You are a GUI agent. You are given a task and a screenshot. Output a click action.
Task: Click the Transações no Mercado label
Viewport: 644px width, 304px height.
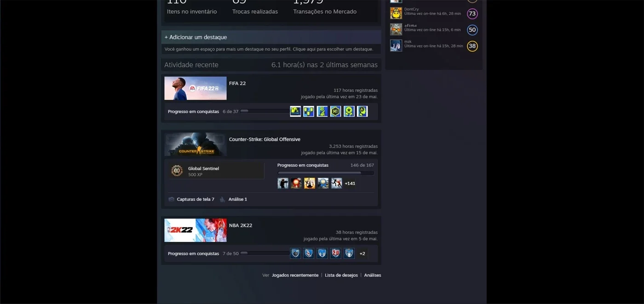[325, 11]
